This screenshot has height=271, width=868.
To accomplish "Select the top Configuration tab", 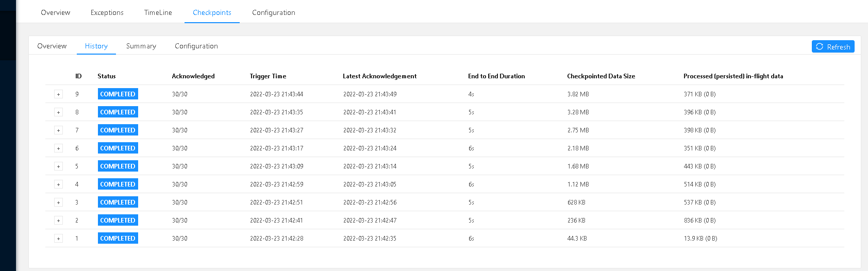I will (x=274, y=12).
